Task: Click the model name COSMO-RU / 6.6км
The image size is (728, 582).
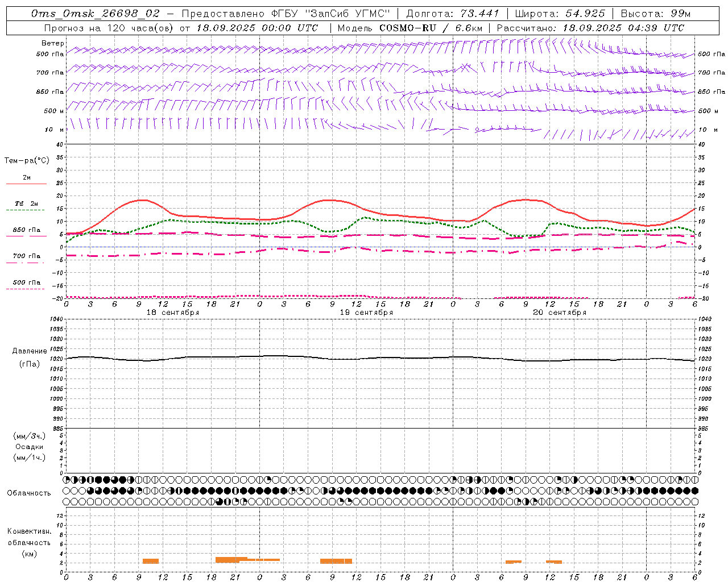Action: [x=431, y=28]
